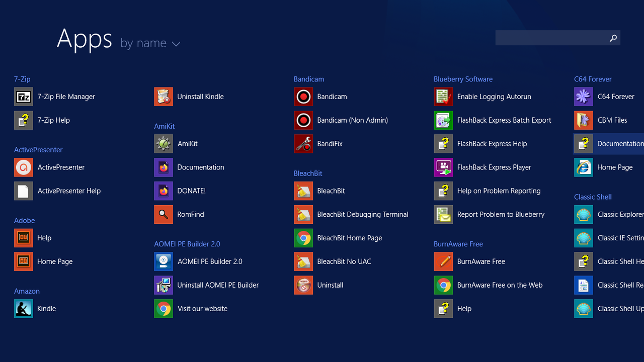Click the 'FlashBack Express Player' label text
The width and height of the screenshot is (644, 362).
click(494, 167)
